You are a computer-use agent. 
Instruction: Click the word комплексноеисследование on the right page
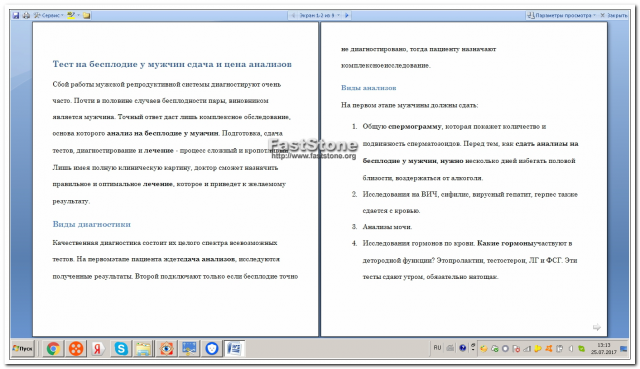point(386,65)
